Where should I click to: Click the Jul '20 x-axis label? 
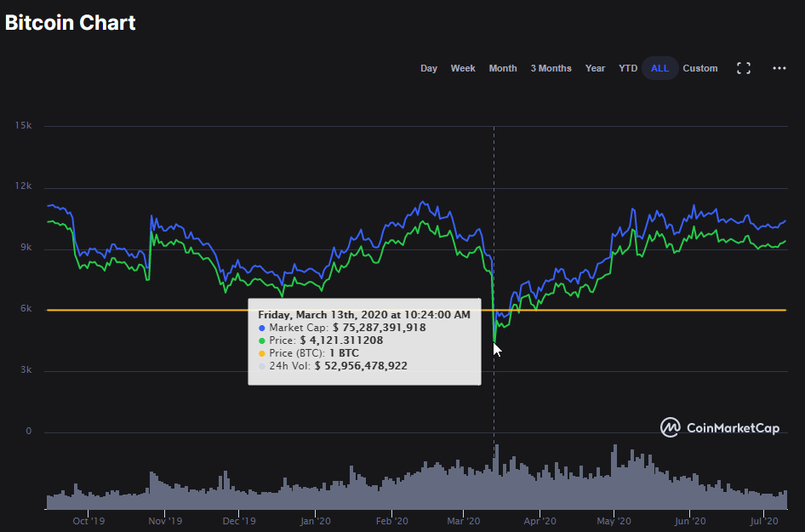point(764,521)
